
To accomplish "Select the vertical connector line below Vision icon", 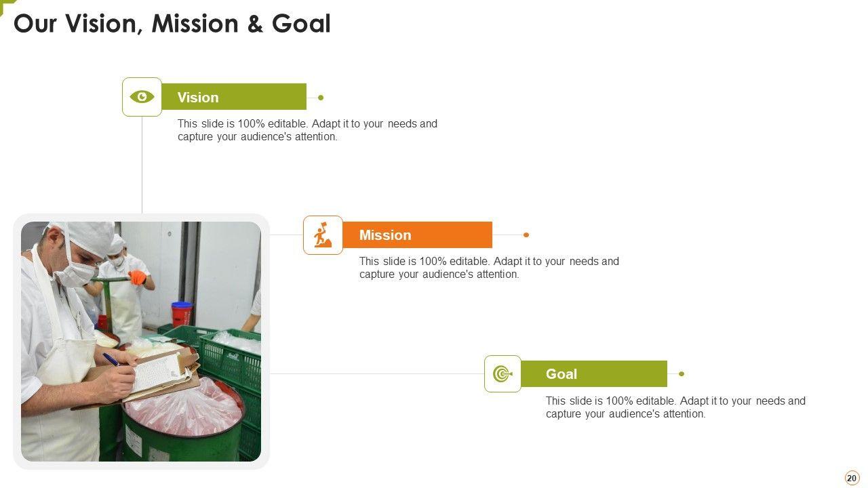I will click(x=142, y=165).
